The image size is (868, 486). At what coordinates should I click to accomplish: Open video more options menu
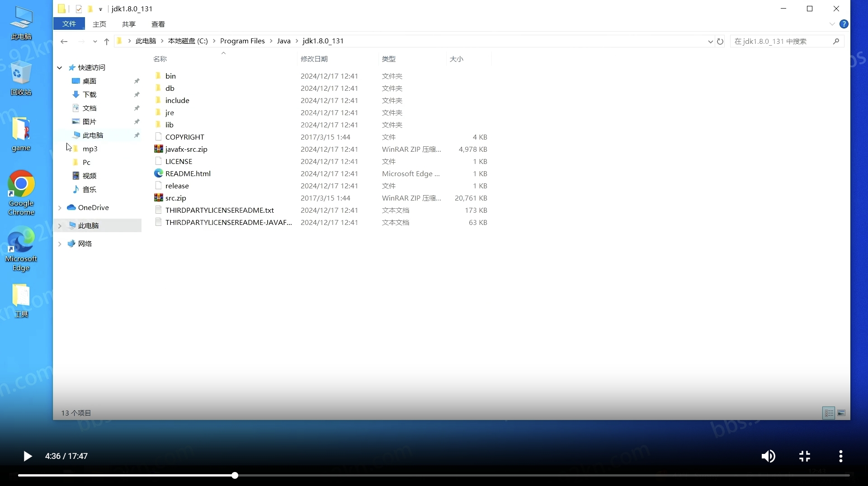coord(840,456)
